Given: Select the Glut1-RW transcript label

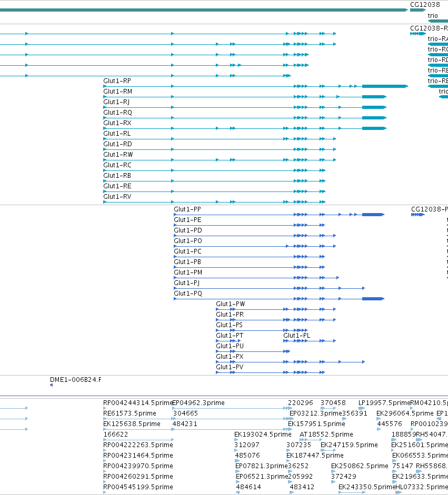Looking at the screenshot, I should [118, 155].
